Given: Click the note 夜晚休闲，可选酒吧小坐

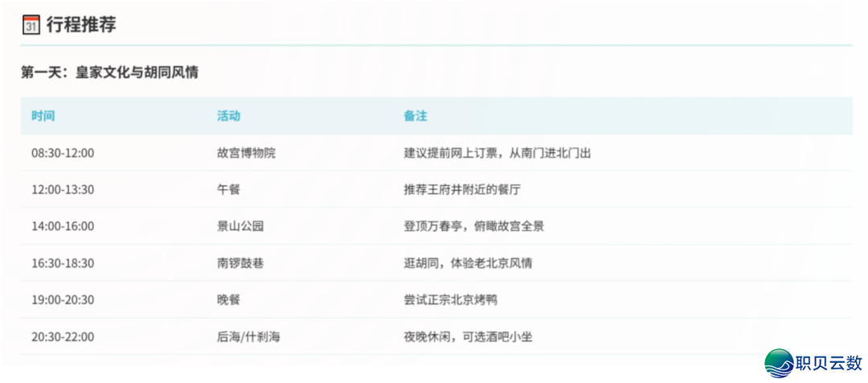Looking at the screenshot, I should (468, 336).
